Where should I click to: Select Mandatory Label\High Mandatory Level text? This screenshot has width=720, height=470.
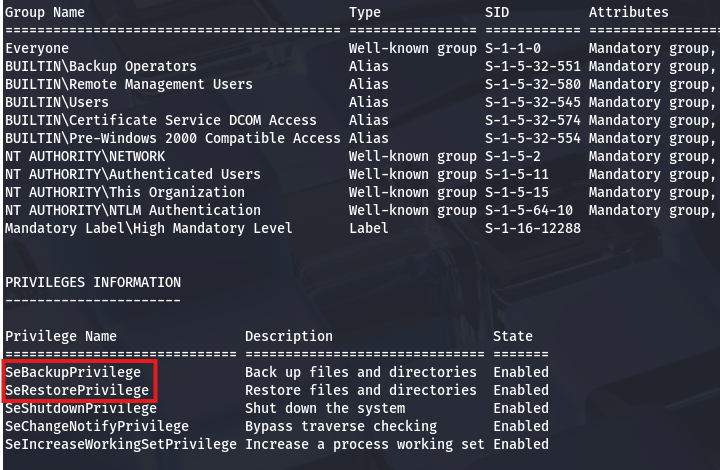click(x=149, y=228)
